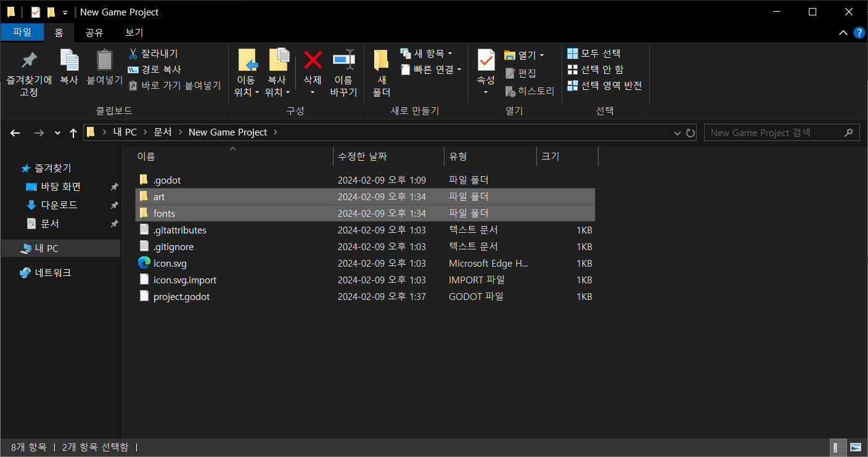Click 내 PC in the address bar
This screenshot has height=457, width=868.
point(125,132)
